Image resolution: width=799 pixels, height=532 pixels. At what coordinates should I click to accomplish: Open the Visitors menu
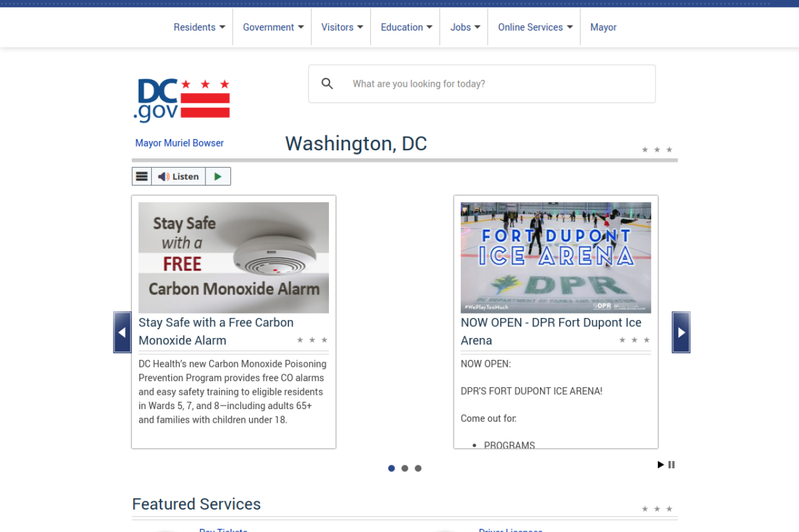click(342, 27)
